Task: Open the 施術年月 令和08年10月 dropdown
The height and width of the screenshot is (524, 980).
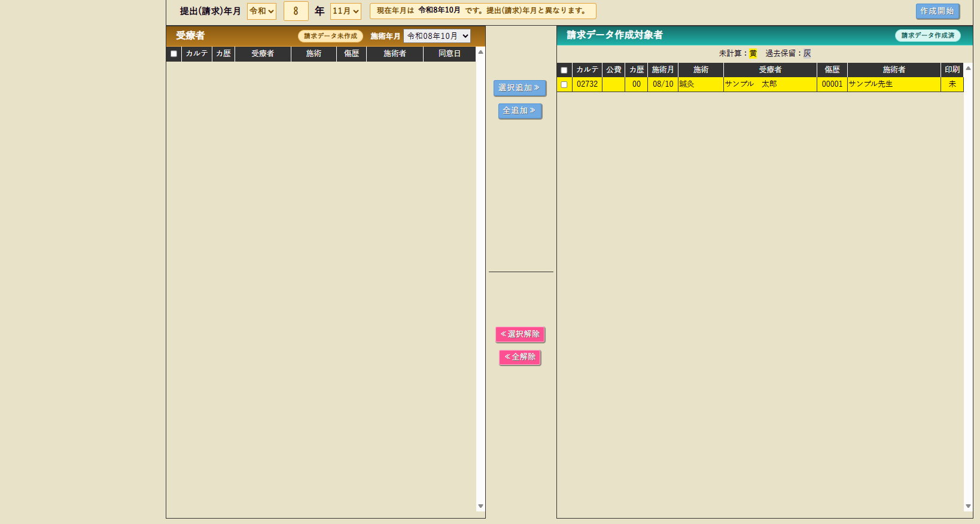Action: pyautogui.click(x=437, y=36)
